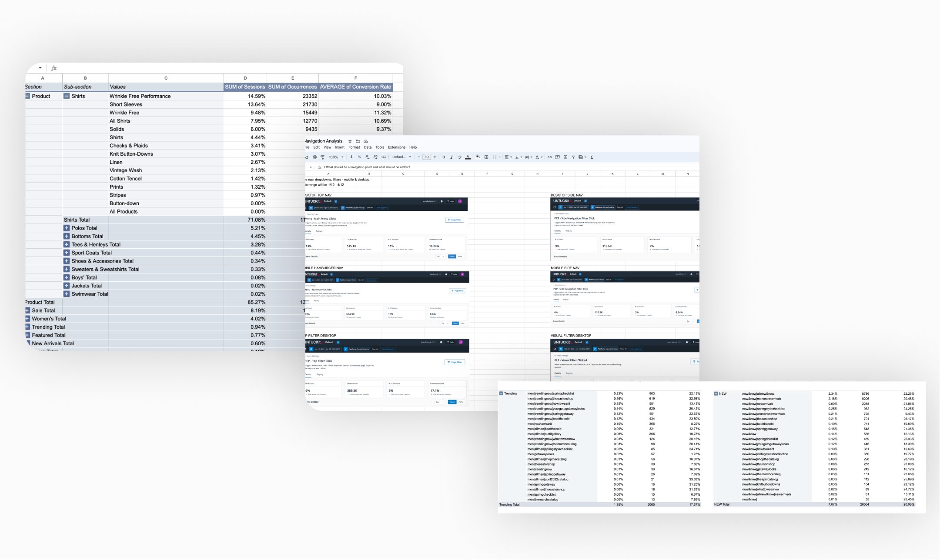Collapse the Shirts sub-section group
Image resolution: width=940 pixels, height=560 pixels.
point(67,96)
